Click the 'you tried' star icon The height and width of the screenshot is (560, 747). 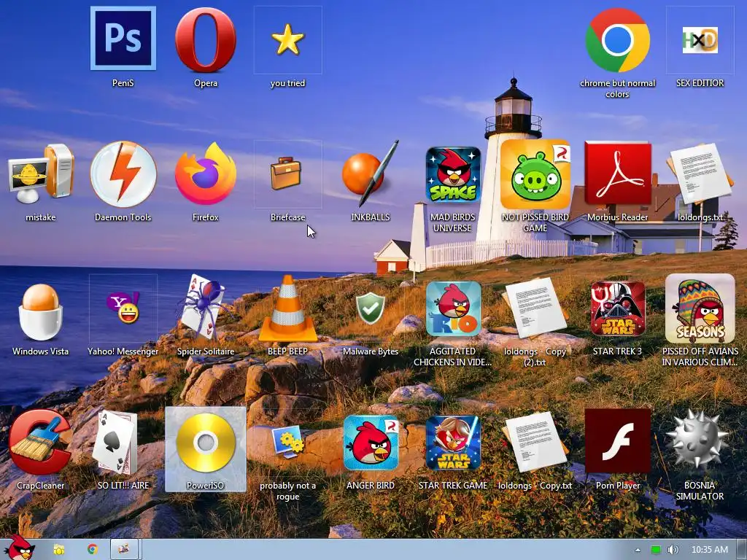click(287, 40)
